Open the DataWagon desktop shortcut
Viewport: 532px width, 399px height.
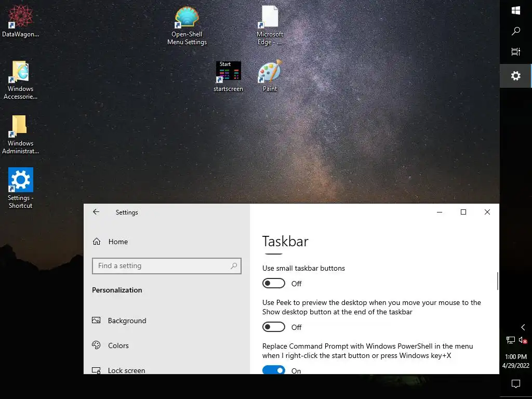coord(20,21)
